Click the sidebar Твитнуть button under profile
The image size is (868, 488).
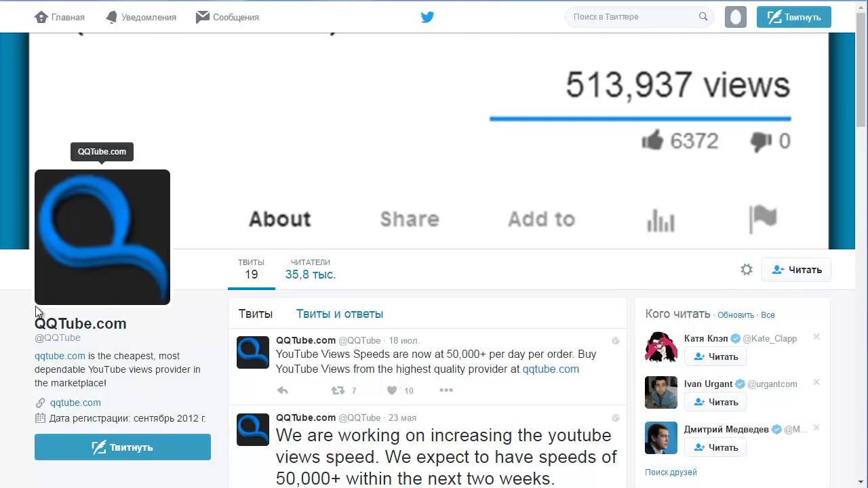[123, 447]
